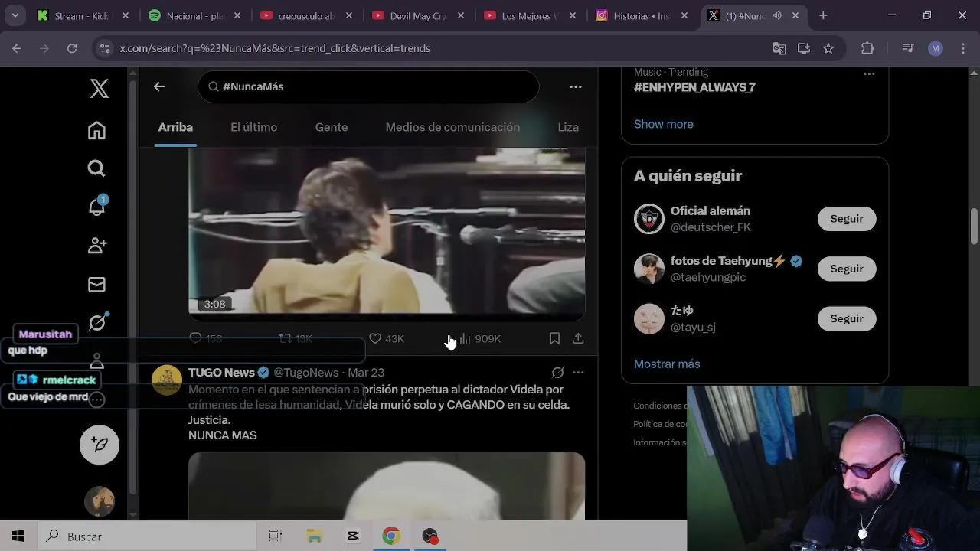Open Grok icon in X sidebar
Image resolution: width=980 pixels, height=551 pixels.
point(97,322)
